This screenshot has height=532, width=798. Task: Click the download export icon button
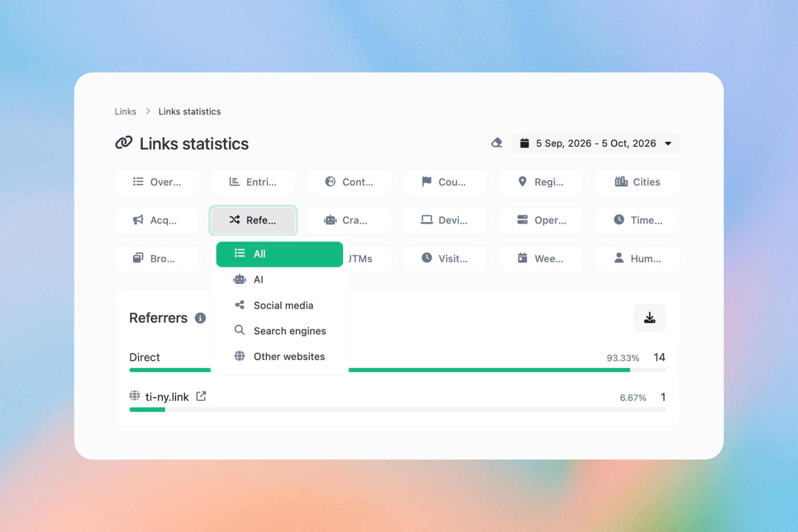pyautogui.click(x=649, y=318)
